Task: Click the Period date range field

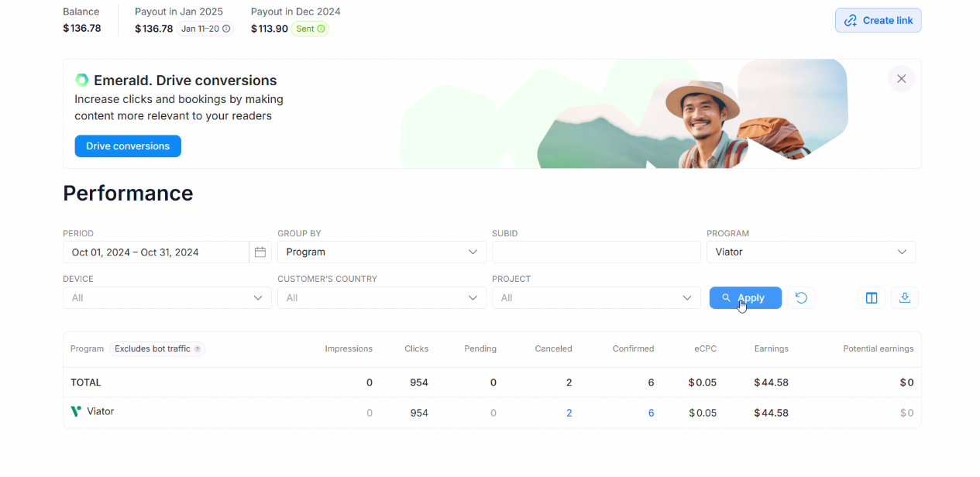Action: (156, 252)
